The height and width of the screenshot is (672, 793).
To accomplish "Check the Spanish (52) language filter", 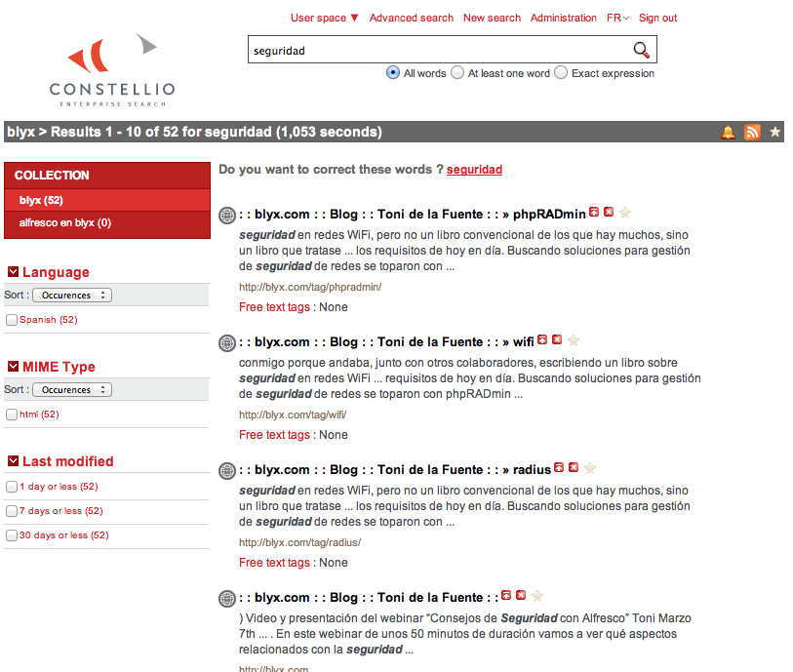I will pyautogui.click(x=12, y=320).
